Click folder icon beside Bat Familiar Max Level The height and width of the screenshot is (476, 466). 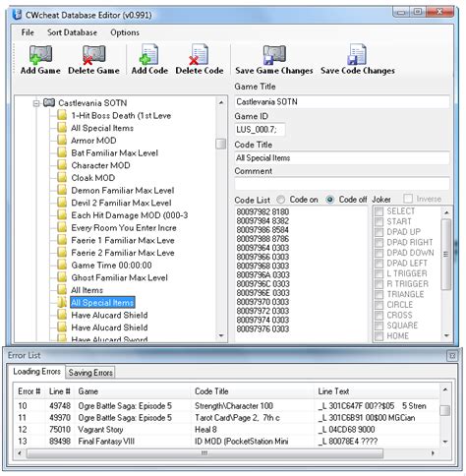pyautogui.click(x=62, y=152)
